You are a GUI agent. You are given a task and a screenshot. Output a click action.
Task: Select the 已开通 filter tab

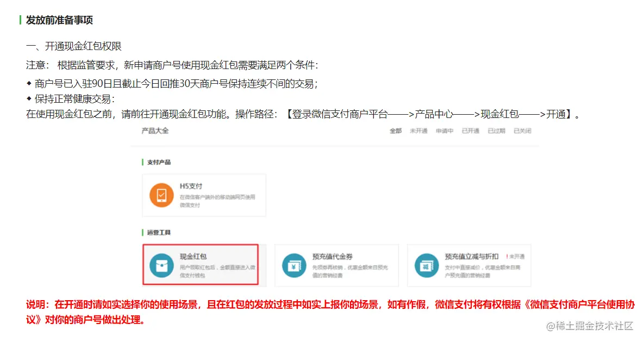(x=470, y=130)
